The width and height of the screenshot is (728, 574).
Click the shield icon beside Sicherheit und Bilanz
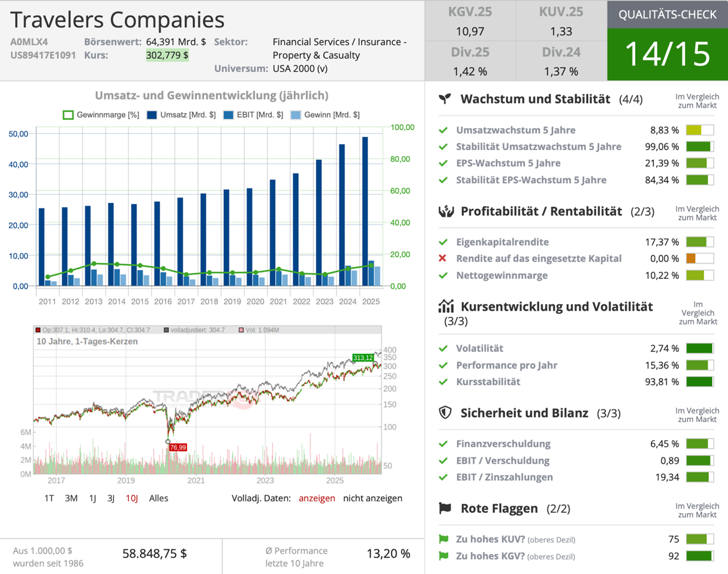[x=445, y=413]
